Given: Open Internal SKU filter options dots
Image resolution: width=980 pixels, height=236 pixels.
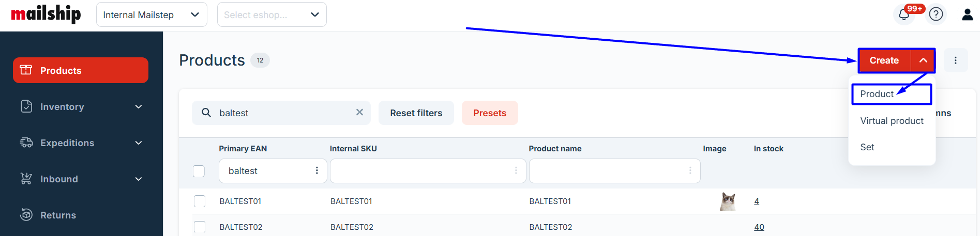Looking at the screenshot, I should coord(516,171).
